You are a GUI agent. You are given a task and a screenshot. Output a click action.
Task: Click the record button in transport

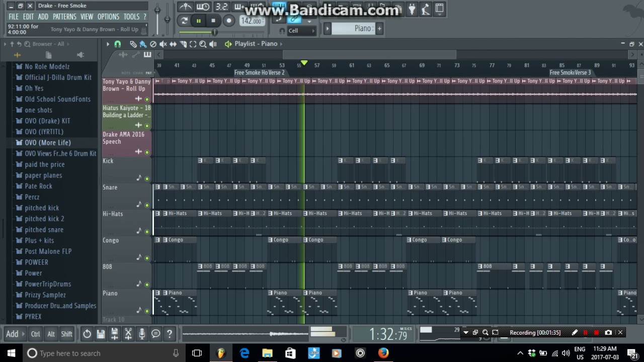click(x=228, y=21)
